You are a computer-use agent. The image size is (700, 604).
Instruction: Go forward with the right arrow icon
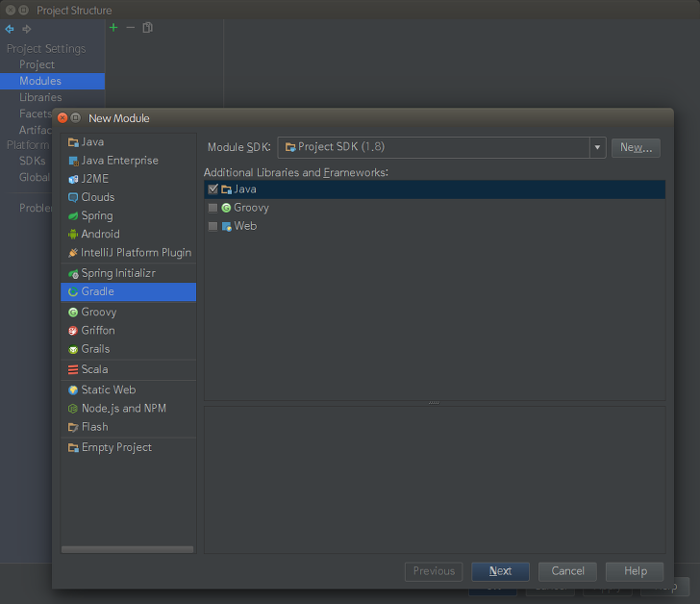(27, 29)
